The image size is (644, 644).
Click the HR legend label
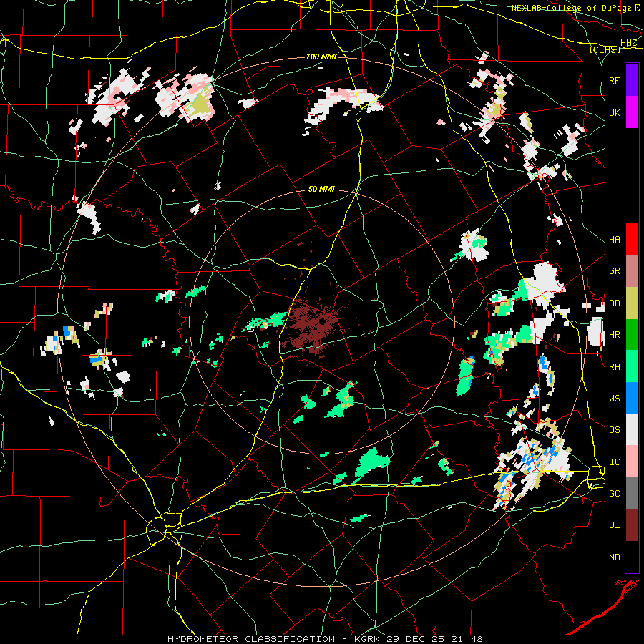(614, 335)
